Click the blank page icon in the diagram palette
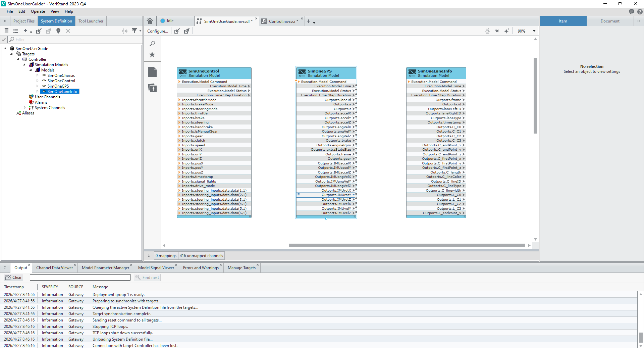The width and height of the screenshot is (644, 348). tap(152, 72)
